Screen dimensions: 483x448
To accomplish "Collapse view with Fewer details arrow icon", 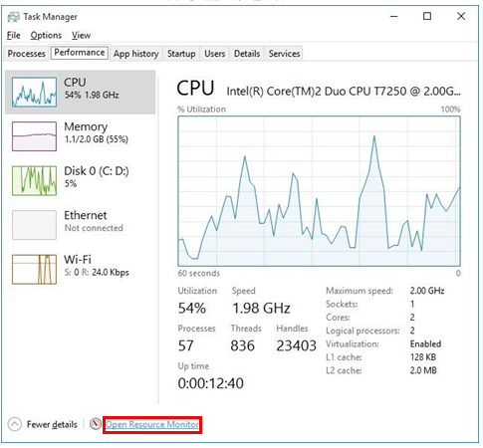I will [x=15, y=424].
